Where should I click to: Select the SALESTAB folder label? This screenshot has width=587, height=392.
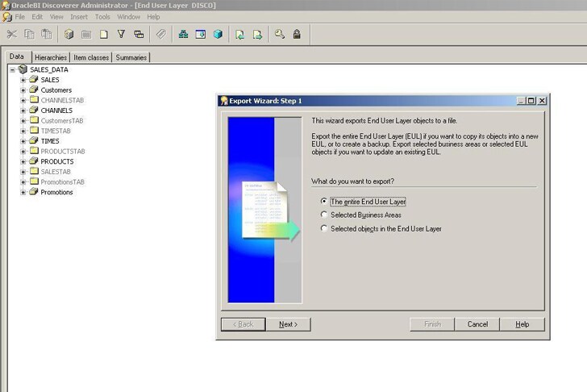click(56, 172)
